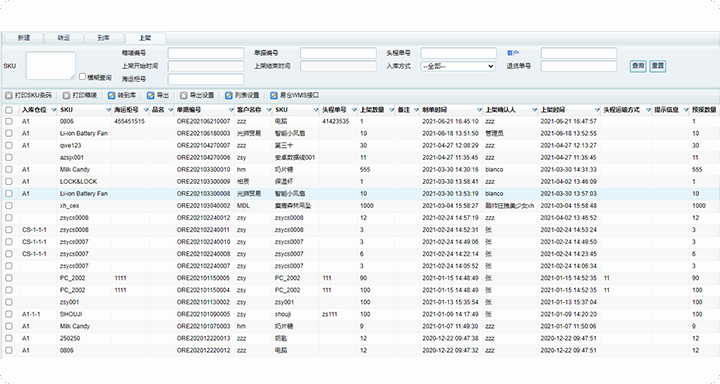Expand the 客户名称 column filter arrow

pos(269,110)
